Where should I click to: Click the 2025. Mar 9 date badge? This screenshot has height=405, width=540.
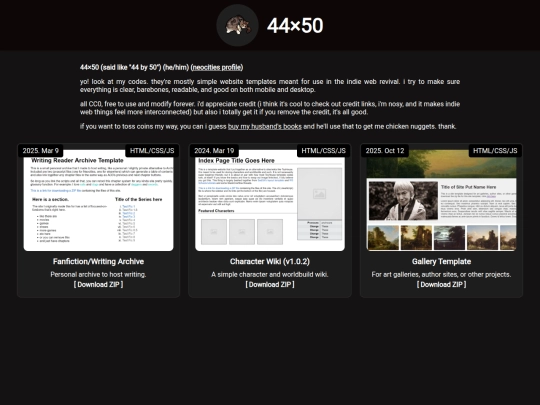pos(41,150)
